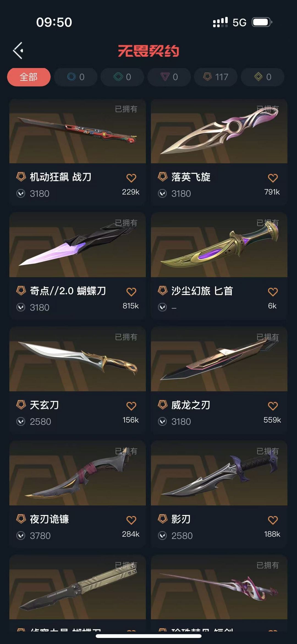Tap the heart icon for 影刃
The width and height of the screenshot is (297, 644).
[x=273, y=520]
